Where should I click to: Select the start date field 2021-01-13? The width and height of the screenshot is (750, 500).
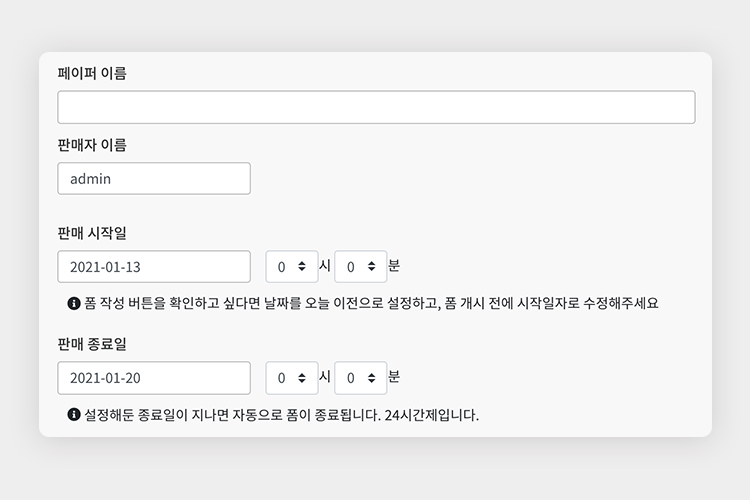pyautogui.click(x=154, y=267)
